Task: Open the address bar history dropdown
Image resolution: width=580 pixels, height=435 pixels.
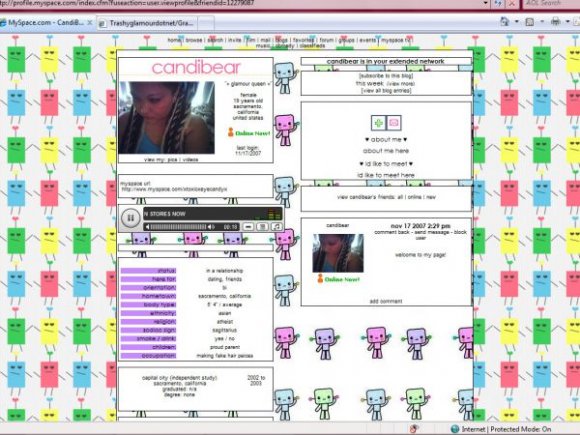Action: tap(486, 3)
